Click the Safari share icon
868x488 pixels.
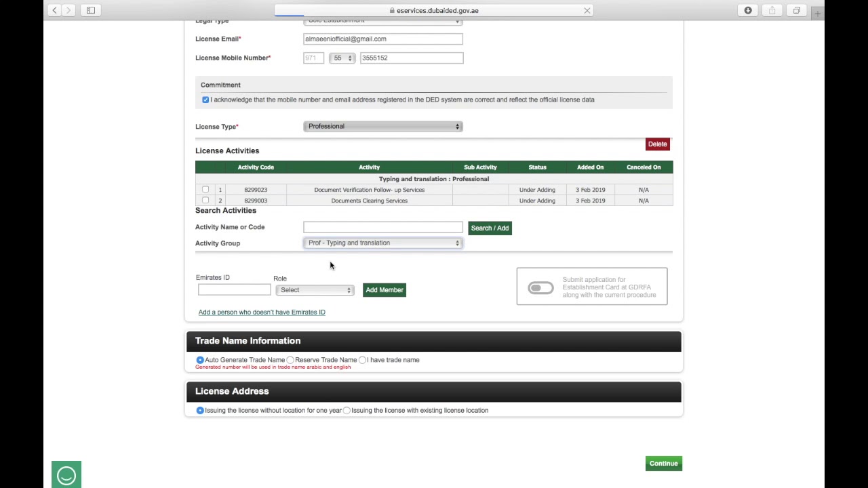click(x=772, y=10)
